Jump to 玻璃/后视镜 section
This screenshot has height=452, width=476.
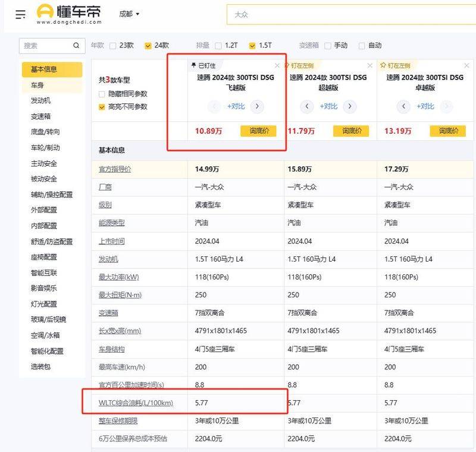coord(48,319)
